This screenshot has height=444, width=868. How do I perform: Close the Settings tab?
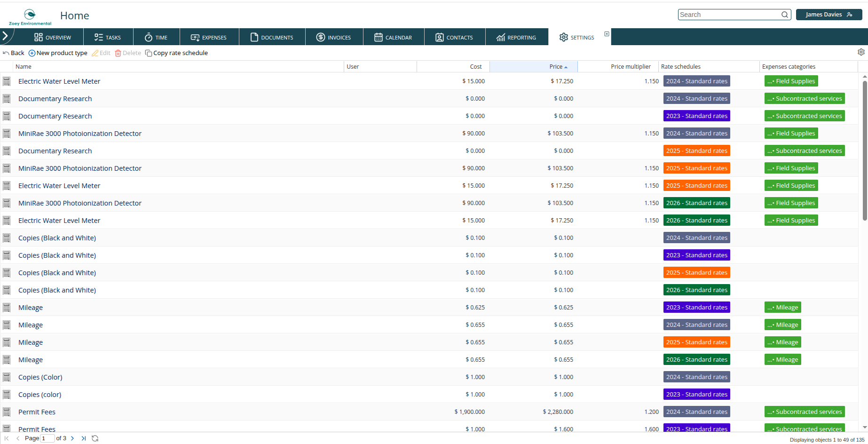click(607, 34)
